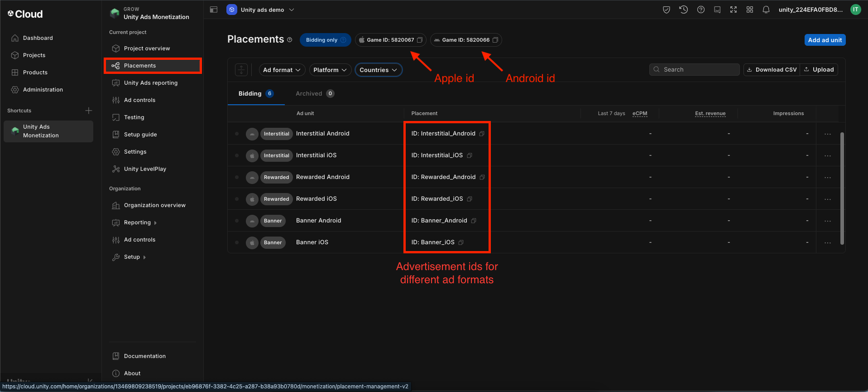The width and height of the screenshot is (868, 392).
Task: Open the Documentation link
Action: pyautogui.click(x=153, y=356)
